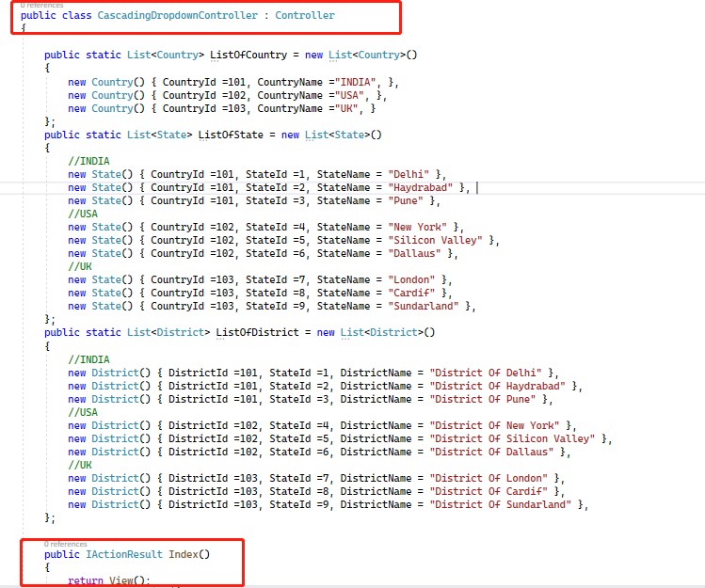Click the //INDIA comment in the district list
Image resolution: width=705 pixels, height=588 pixels.
(x=88, y=359)
